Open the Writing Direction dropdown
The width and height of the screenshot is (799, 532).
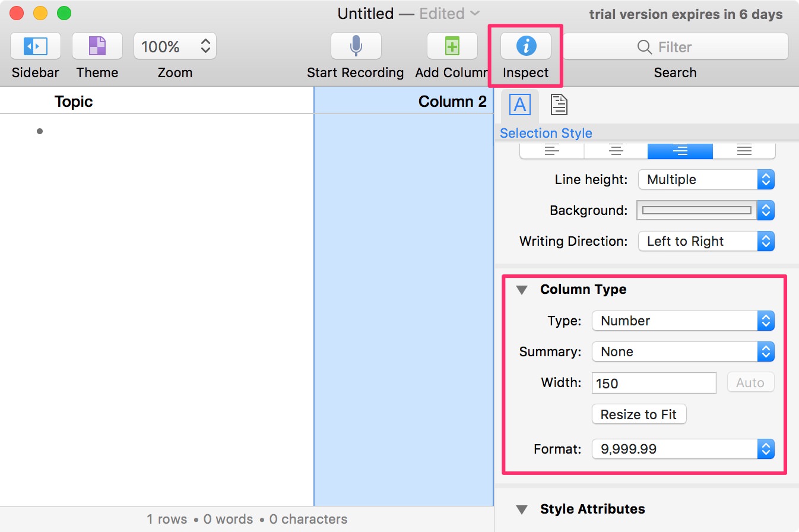click(706, 241)
